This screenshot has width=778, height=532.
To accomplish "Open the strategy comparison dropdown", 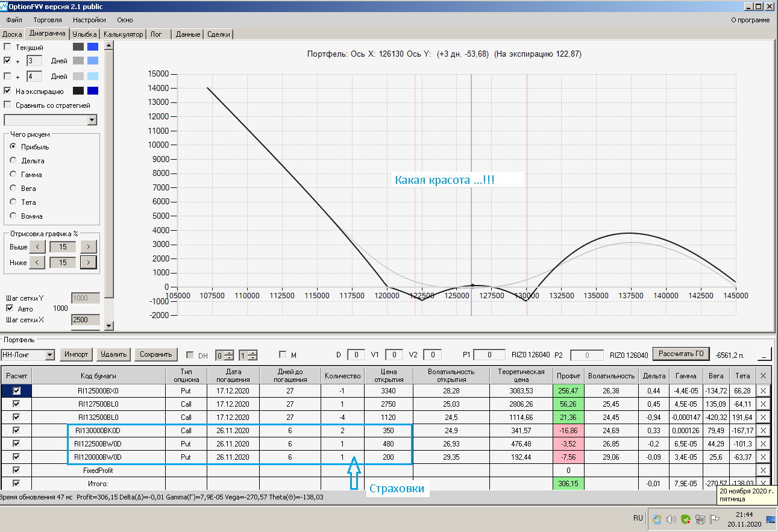I will pos(92,120).
